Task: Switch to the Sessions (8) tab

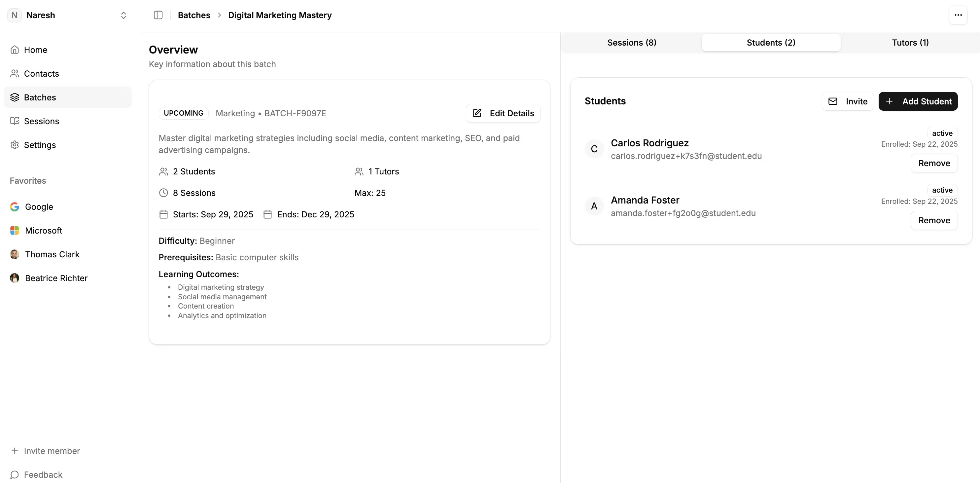Action: 632,43
